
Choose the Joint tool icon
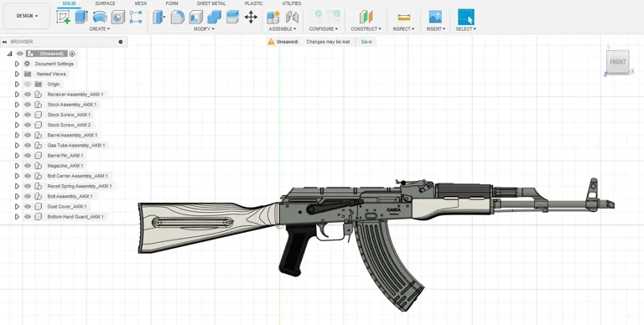pyautogui.click(x=292, y=17)
